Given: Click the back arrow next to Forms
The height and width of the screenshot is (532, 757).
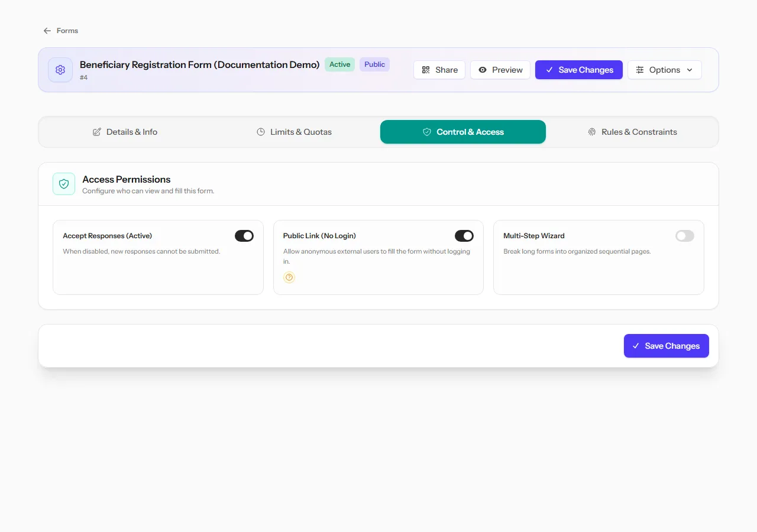Looking at the screenshot, I should click(47, 31).
